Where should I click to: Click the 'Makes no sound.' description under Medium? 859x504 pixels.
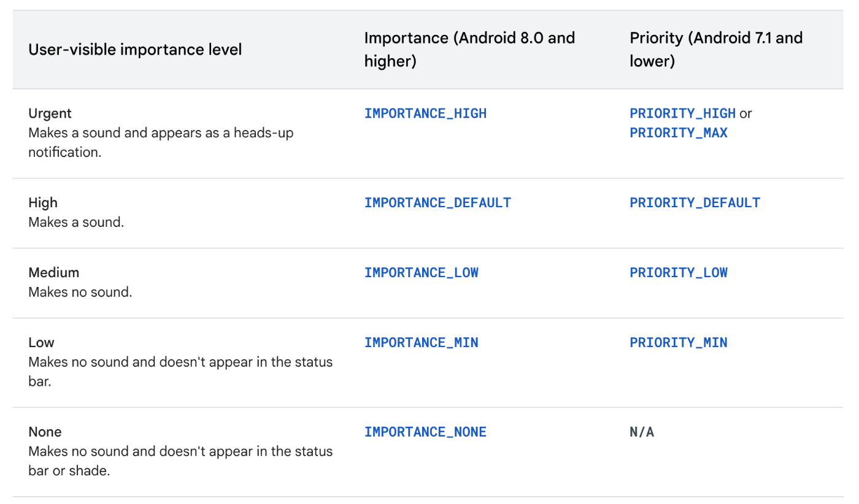click(x=80, y=292)
